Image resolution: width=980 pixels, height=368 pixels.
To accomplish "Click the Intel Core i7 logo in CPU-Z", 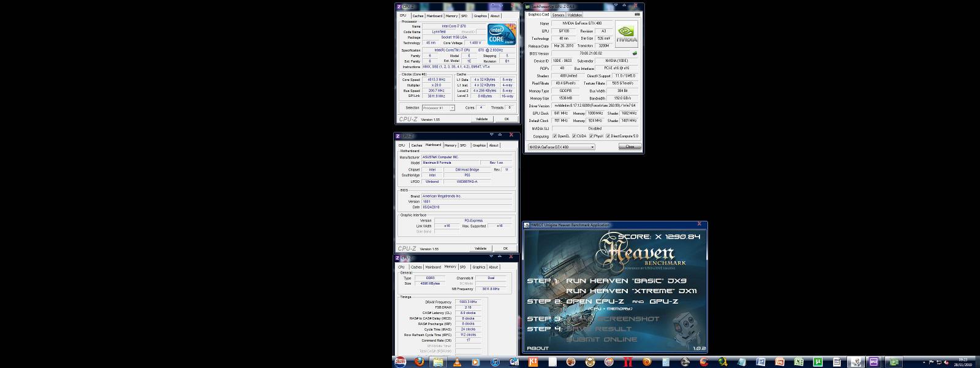I will click(x=500, y=34).
